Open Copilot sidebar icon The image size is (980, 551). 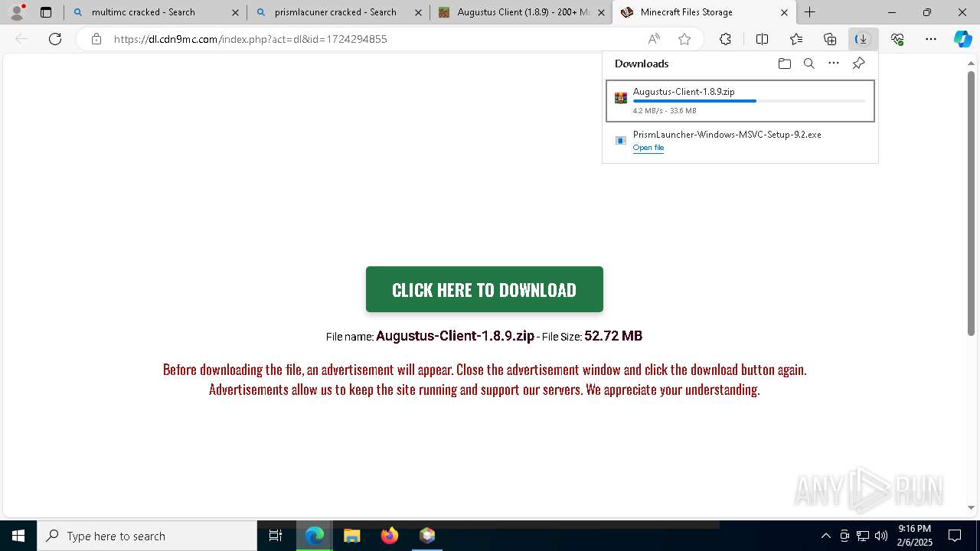pos(962,39)
